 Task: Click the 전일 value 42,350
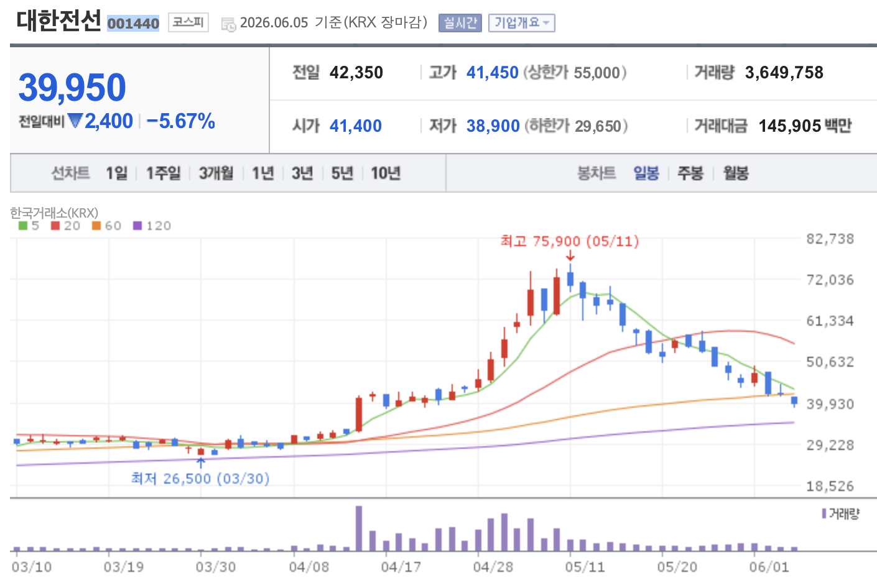point(356,73)
